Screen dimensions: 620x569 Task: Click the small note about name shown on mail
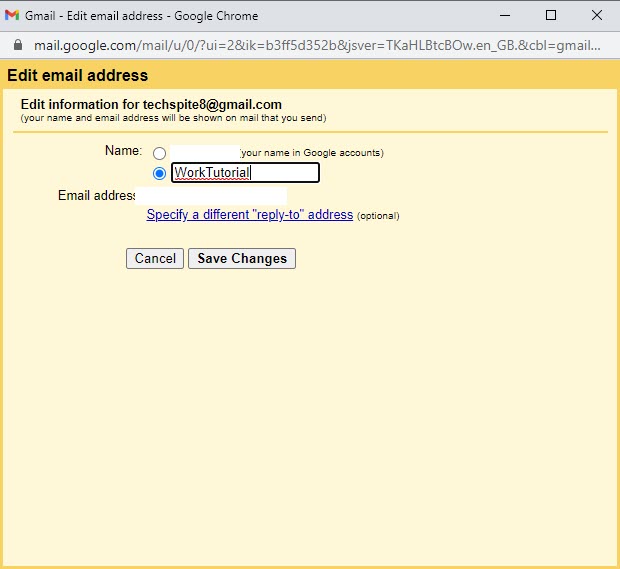[173, 118]
